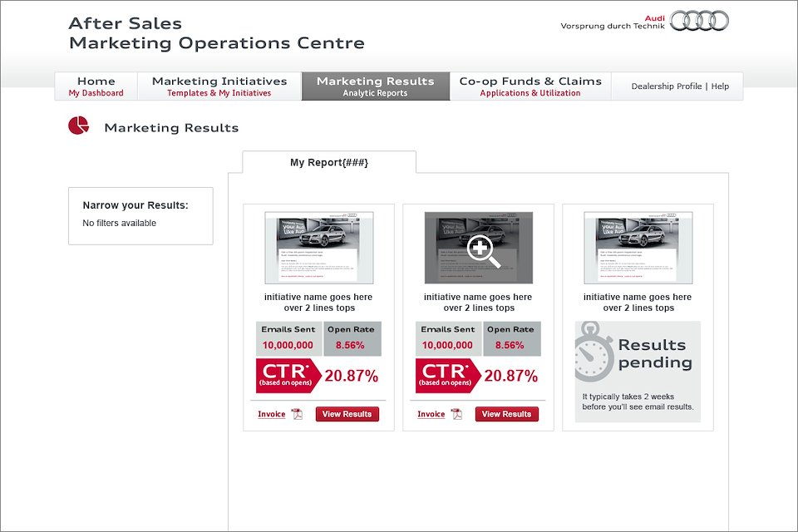Open the third initiative email thumbnail
This screenshot has width=798, height=532.
click(638, 247)
